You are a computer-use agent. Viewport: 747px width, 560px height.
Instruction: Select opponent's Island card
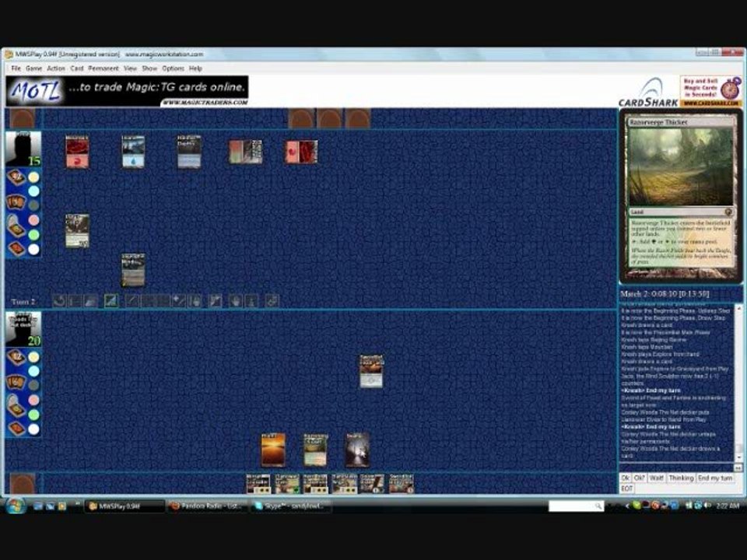[x=133, y=152]
